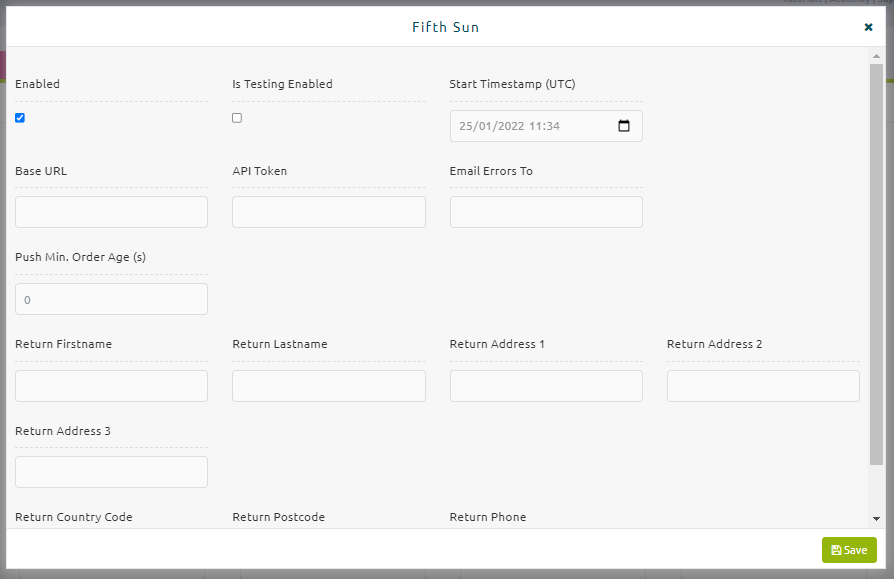Click the Enabled label text
This screenshot has width=894, height=579.
pyautogui.click(x=38, y=84)
